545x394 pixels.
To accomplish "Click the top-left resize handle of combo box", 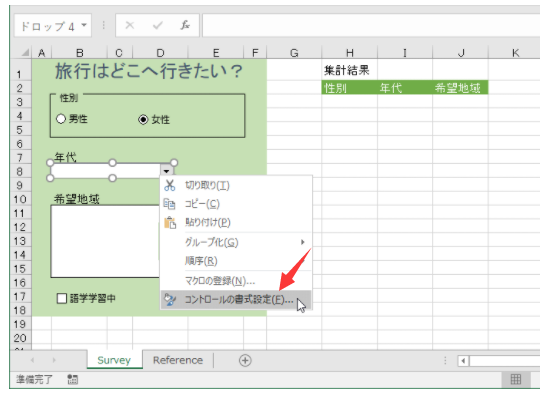I will point(50,163).
